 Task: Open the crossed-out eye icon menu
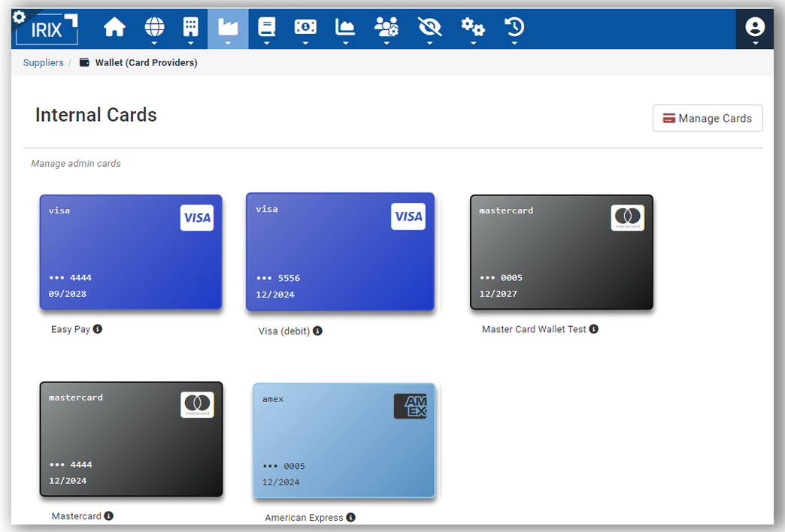(429, 28)
